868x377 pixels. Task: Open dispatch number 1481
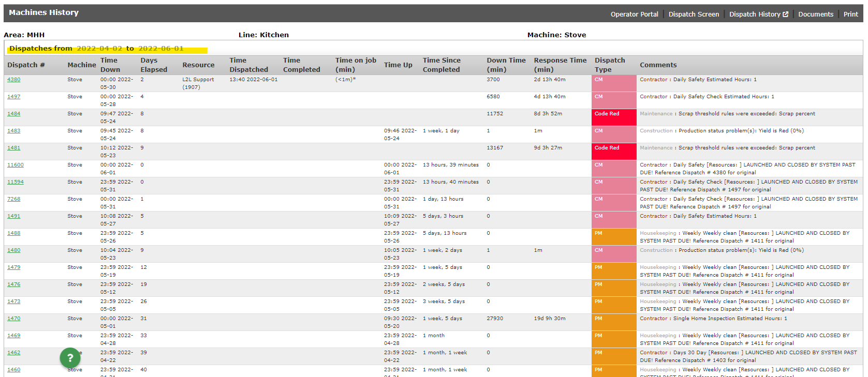[14, 148]
